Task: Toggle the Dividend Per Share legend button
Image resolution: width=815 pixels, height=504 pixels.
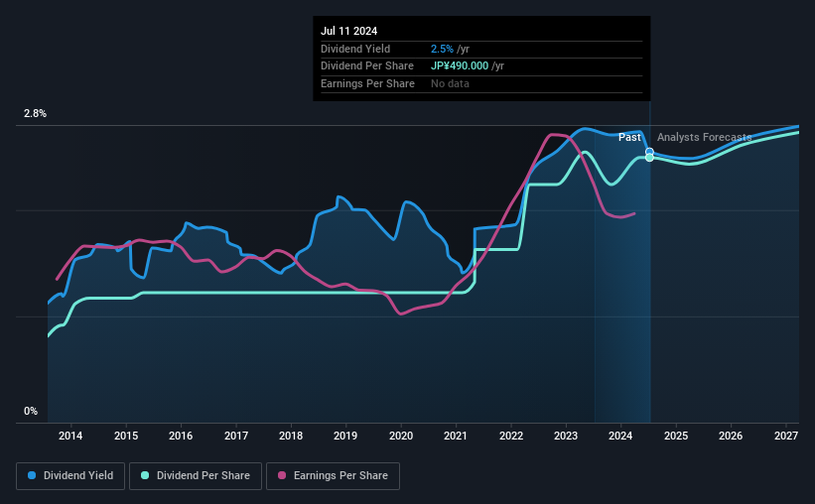Action: [196, 476]
